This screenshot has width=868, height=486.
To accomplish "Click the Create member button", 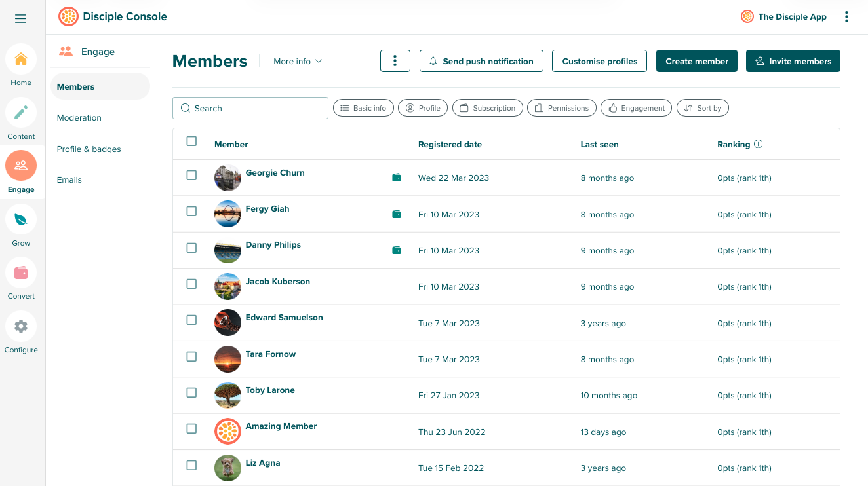I will coord(696,61).
